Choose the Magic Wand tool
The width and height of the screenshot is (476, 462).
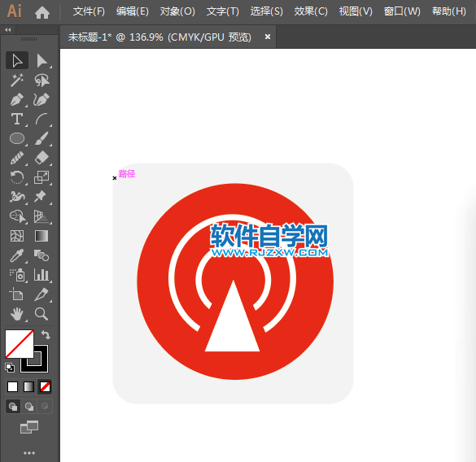tap(17, 81)
